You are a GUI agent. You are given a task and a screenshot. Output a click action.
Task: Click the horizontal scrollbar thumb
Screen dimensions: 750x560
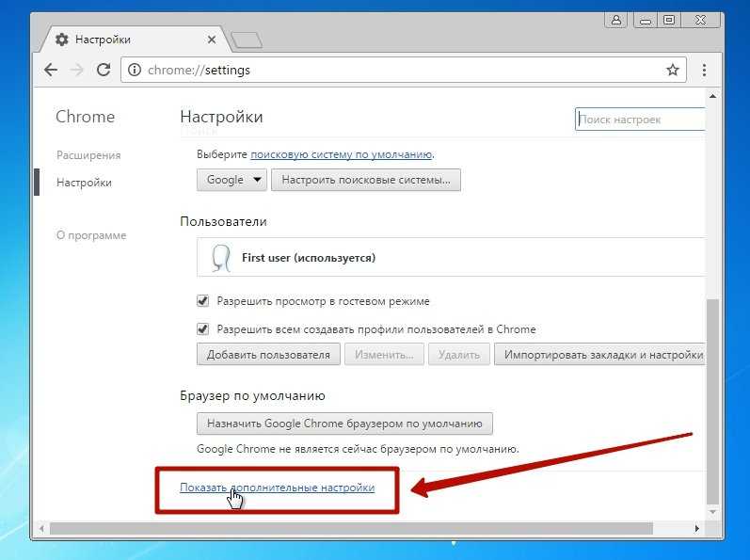pos(351,528)
